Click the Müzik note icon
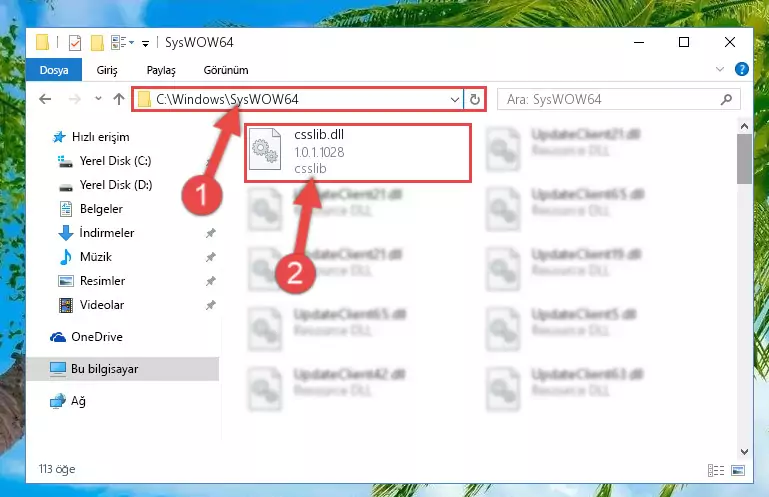Viewport: 769px width, 497px height. coord(65,257)
